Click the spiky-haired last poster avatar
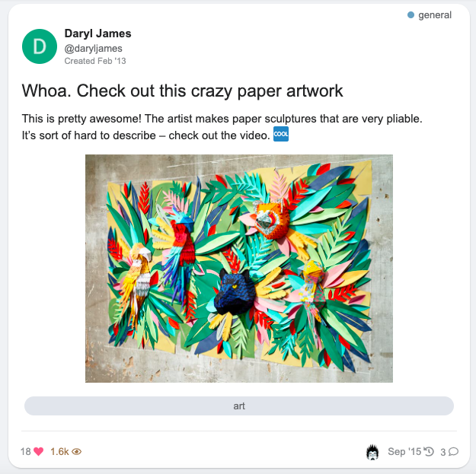This screenshot has height=474, width=476. click(x=372, y=452)
